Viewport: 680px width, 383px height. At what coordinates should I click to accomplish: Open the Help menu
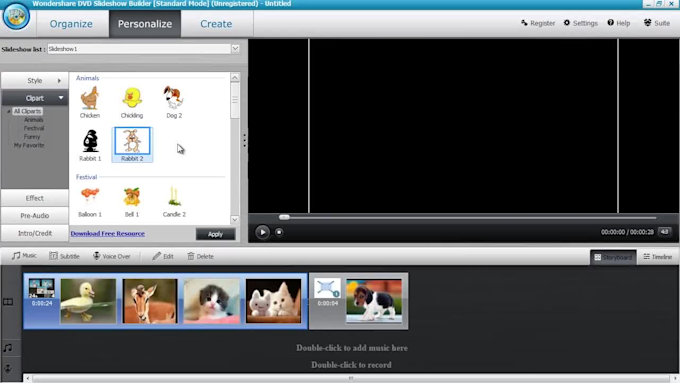coord(618,23)
